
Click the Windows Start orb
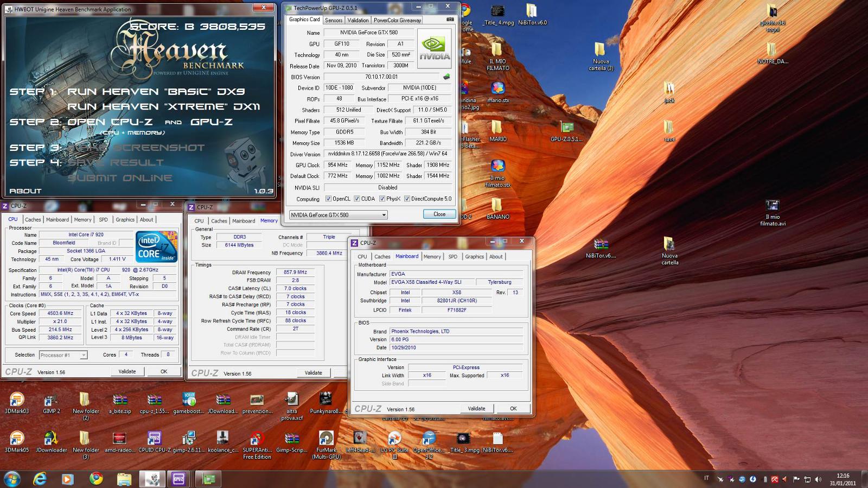coord(11,479)
